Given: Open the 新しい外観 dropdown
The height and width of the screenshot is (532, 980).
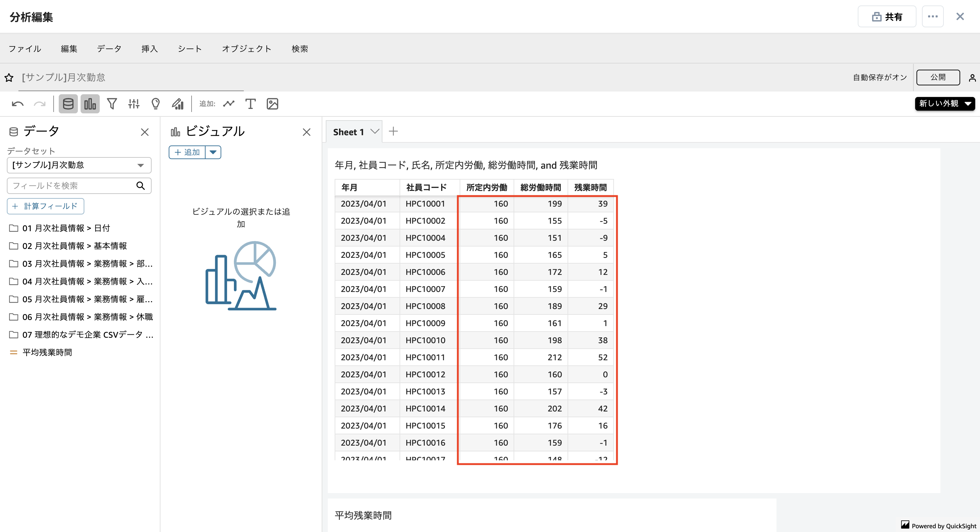Looking at the screenshot, I should click(x=944, y=103).
